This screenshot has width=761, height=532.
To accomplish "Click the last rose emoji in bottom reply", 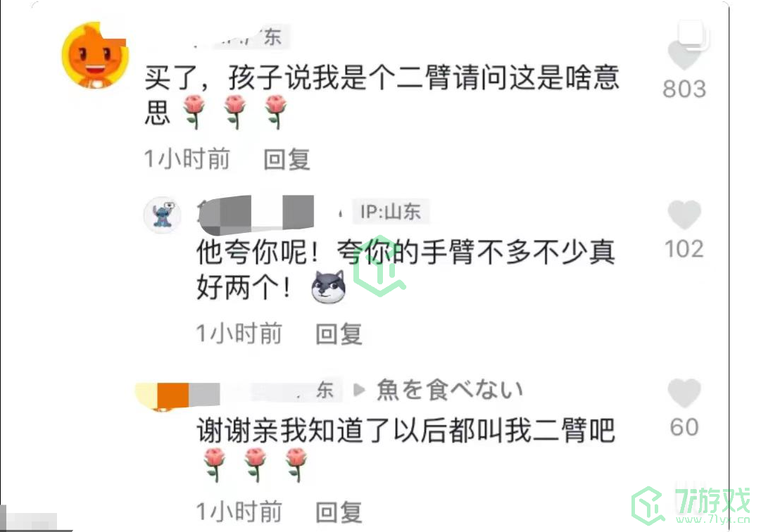I will coord(296,464).
